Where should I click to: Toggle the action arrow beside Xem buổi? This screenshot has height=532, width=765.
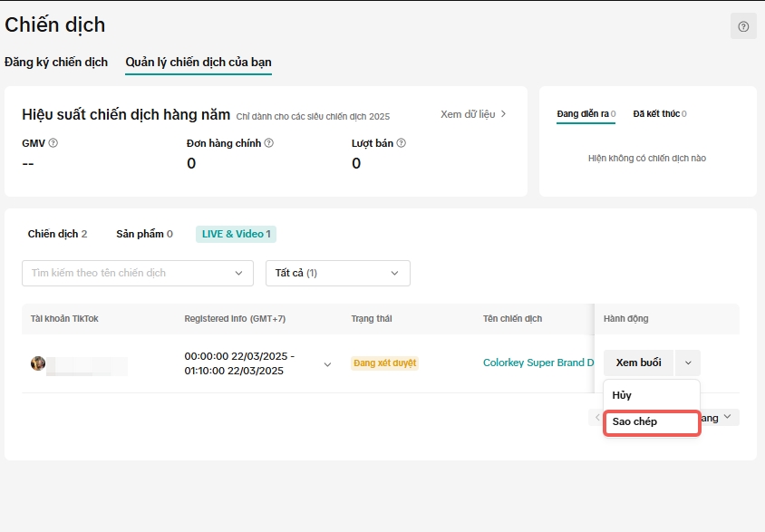pos(687,363)
